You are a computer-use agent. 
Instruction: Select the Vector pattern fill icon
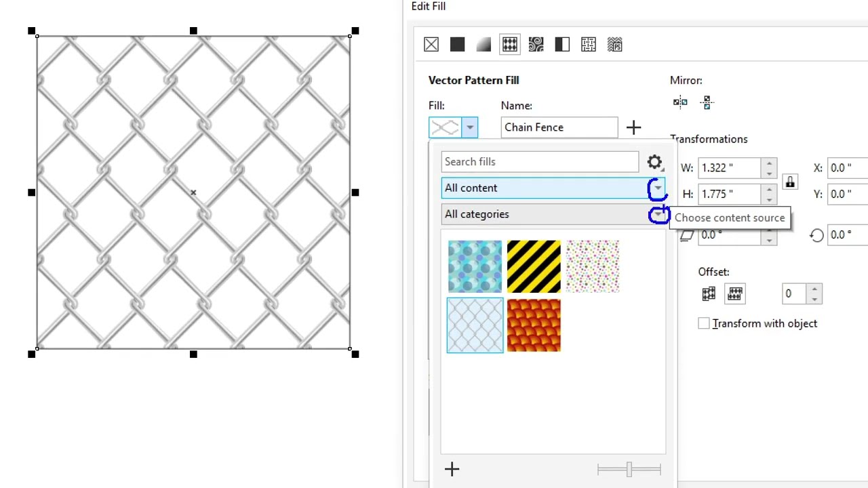point(510,45)
